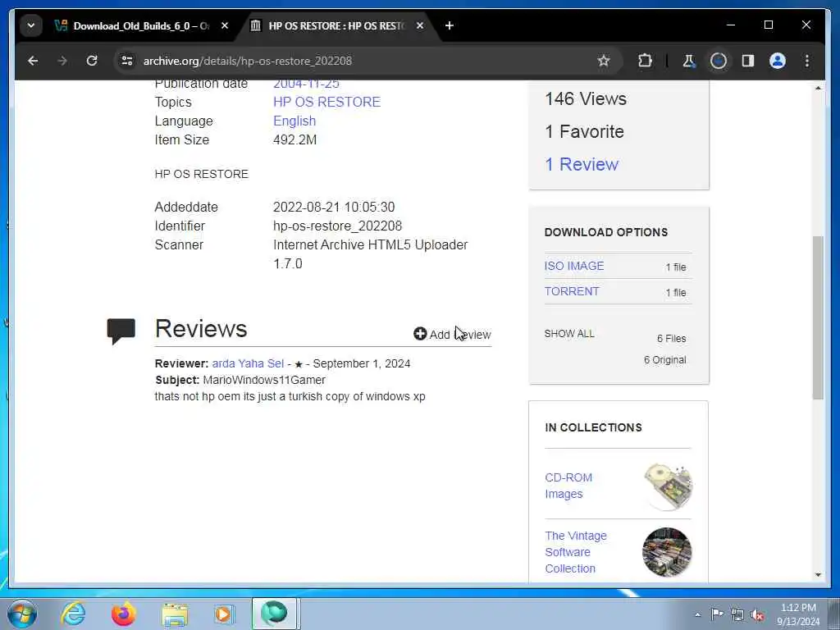Screen dimensions: 840x630
Task: Open Action Center flag icon
Action: tap(717, 614)
